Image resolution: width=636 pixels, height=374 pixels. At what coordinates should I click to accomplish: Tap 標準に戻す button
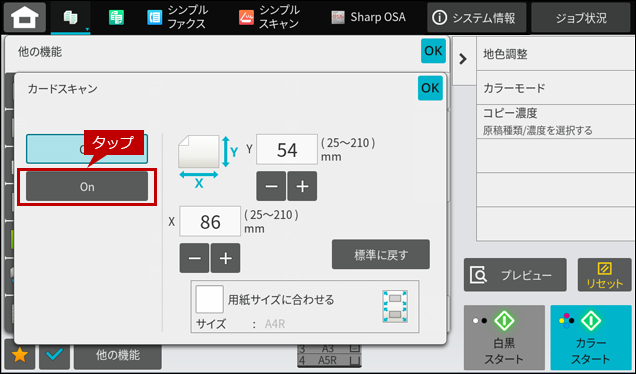point(380,254)
